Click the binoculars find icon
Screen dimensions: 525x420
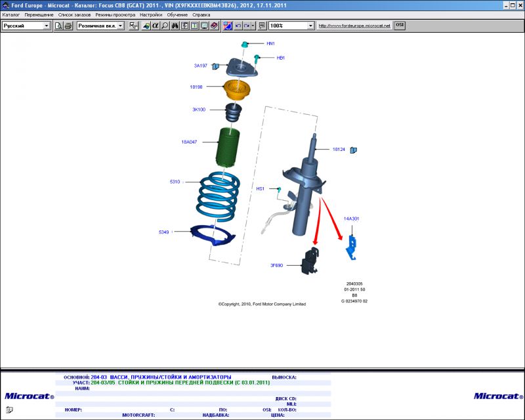[x=175, y=26]
